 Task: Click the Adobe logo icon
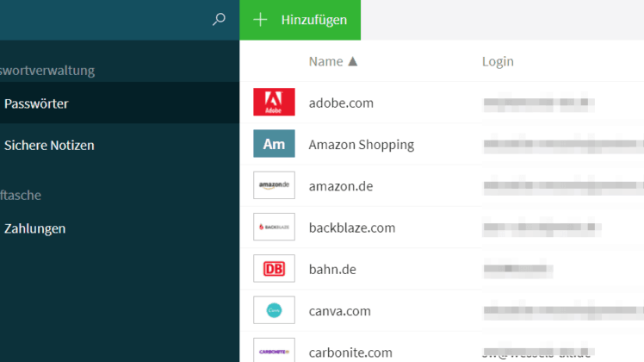[x=274, y=102]
